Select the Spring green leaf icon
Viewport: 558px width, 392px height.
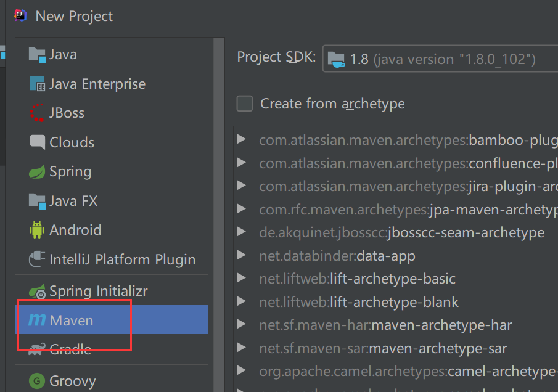click(38, 172)
